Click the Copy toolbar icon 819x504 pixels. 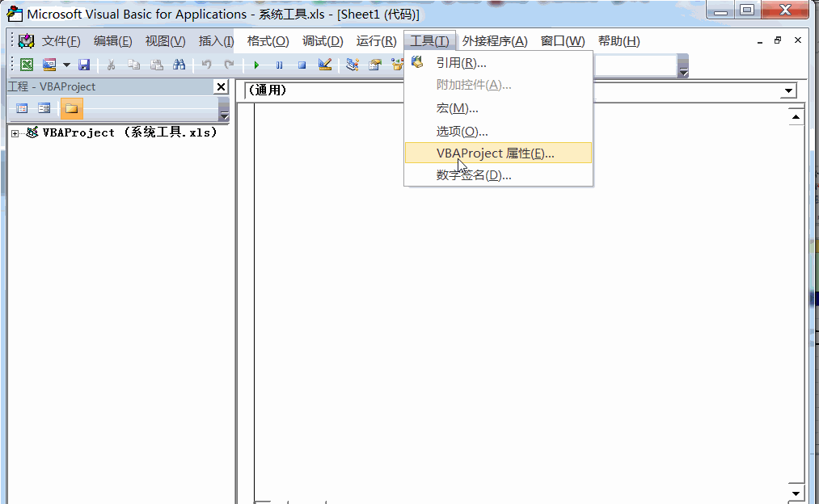coord(133,65)
